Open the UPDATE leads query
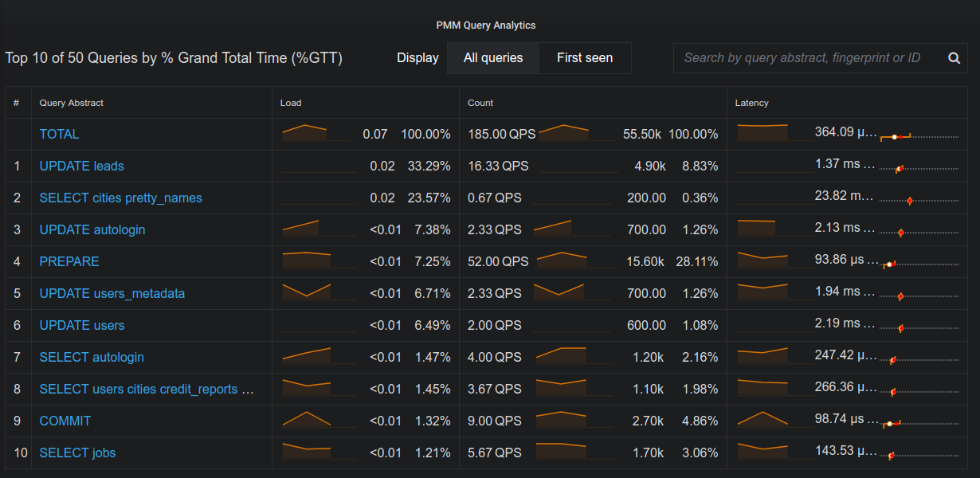This screenshot has height=478, width=980. pos(82,166)
